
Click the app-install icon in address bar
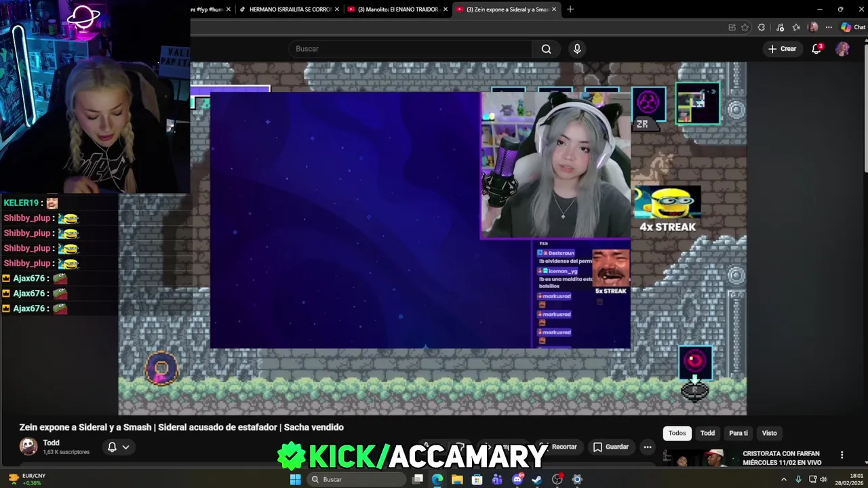(732, 27)
